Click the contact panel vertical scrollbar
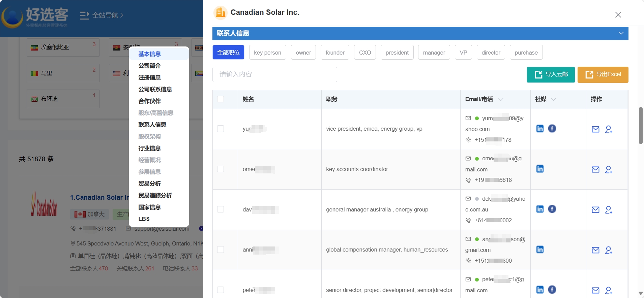This screenshot has height=298, width=644. pos(641,125)
